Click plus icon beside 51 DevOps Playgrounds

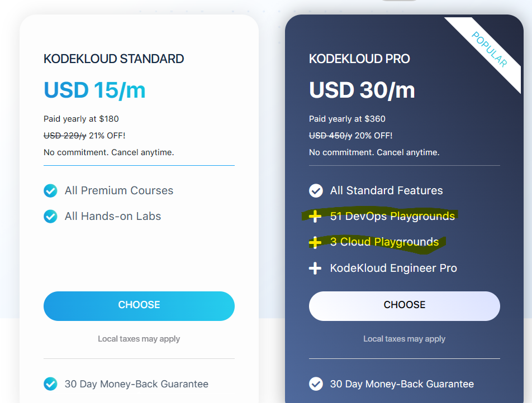(316, 217)
